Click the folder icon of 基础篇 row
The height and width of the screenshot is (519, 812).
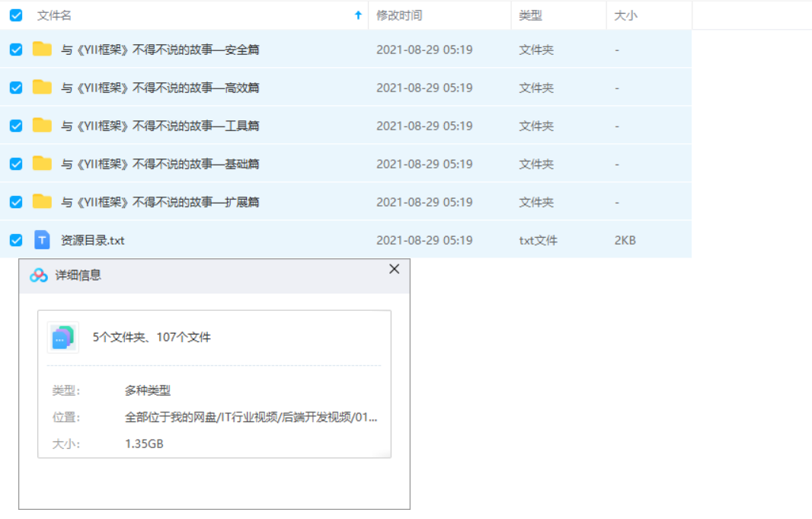tap(42, 163)
